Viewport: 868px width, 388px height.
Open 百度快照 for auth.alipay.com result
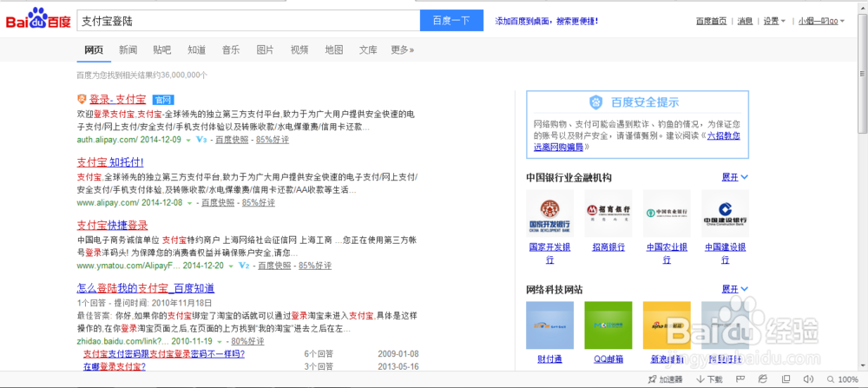(232, 140)
